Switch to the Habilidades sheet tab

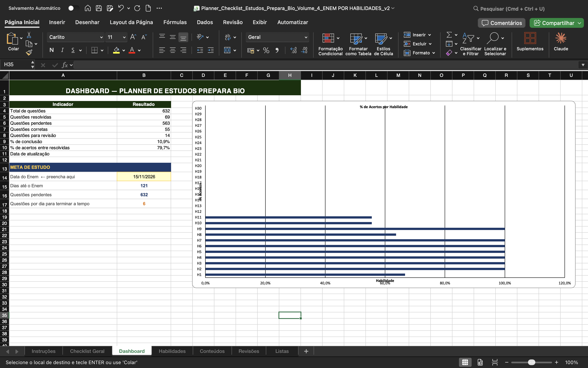pyautogui.click(x=172, y=351)
